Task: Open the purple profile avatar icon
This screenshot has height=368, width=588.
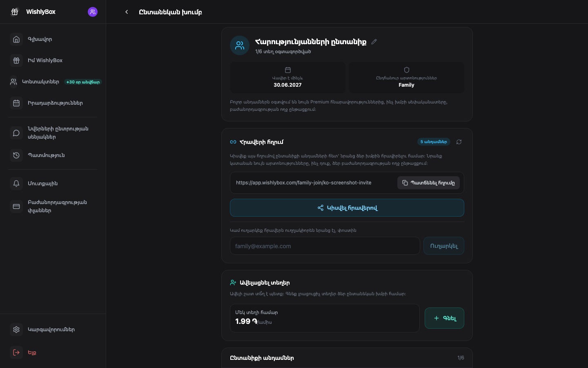Action: [x=93, y=12]
